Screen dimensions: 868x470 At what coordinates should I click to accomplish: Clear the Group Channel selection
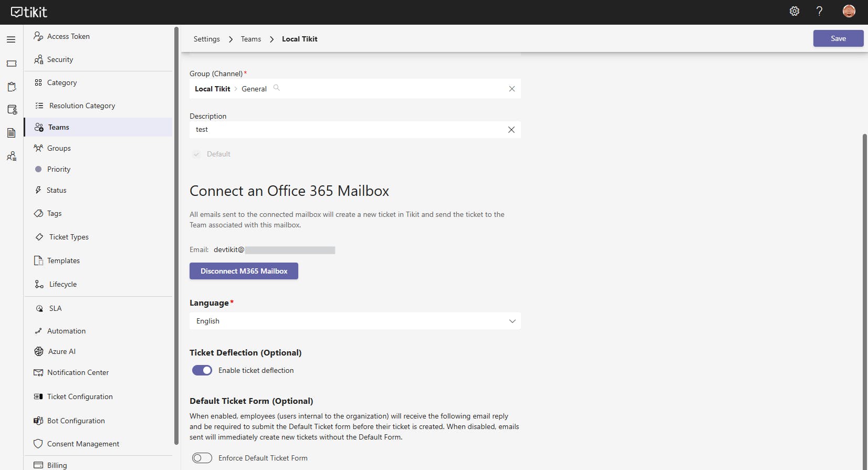coord(511,89)
